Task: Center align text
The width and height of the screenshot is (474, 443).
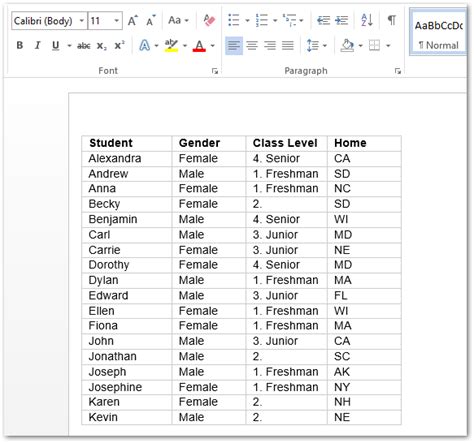Action: pyautogui.click(x=252, y=45)
